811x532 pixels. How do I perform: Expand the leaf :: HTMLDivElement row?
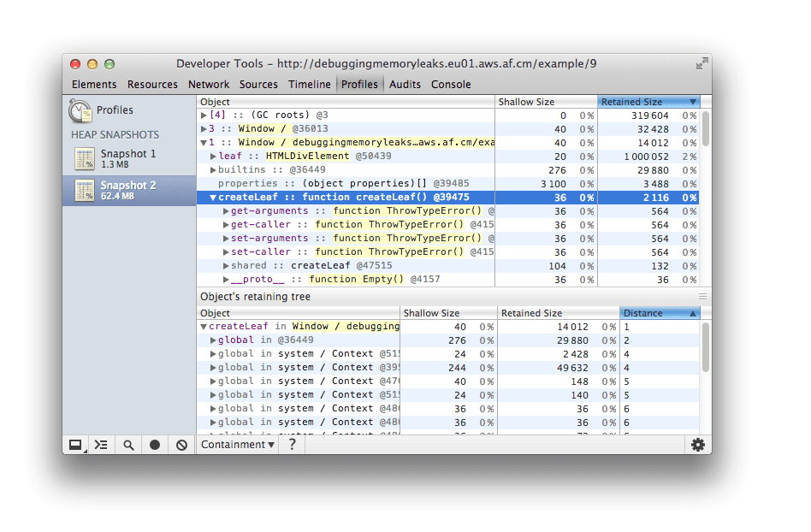(x=214, y=157)
